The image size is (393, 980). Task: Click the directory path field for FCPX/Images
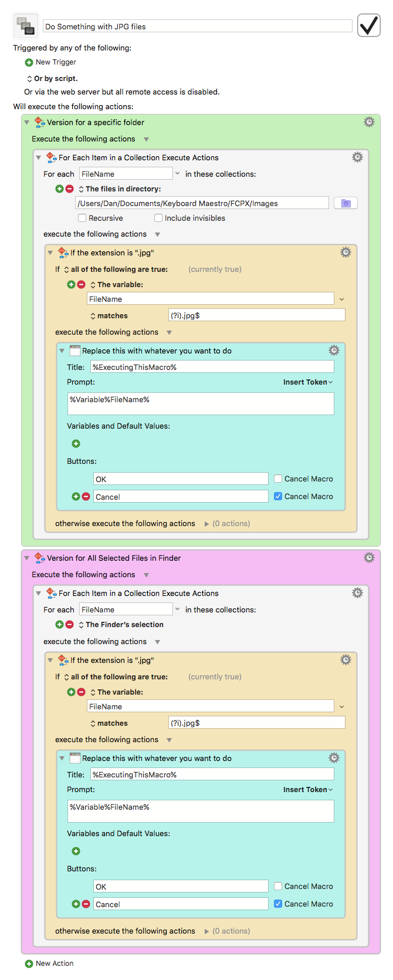(202, 203)
